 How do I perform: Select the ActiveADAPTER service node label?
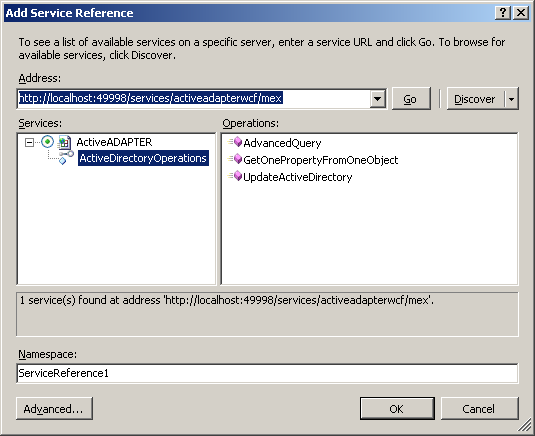114,142
